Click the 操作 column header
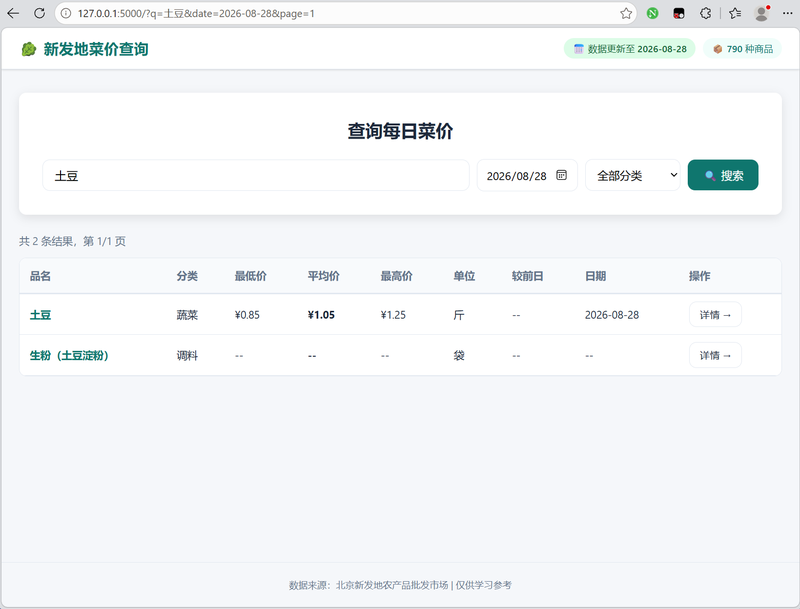This screenshot has height=609, width=800. [699, 276]
